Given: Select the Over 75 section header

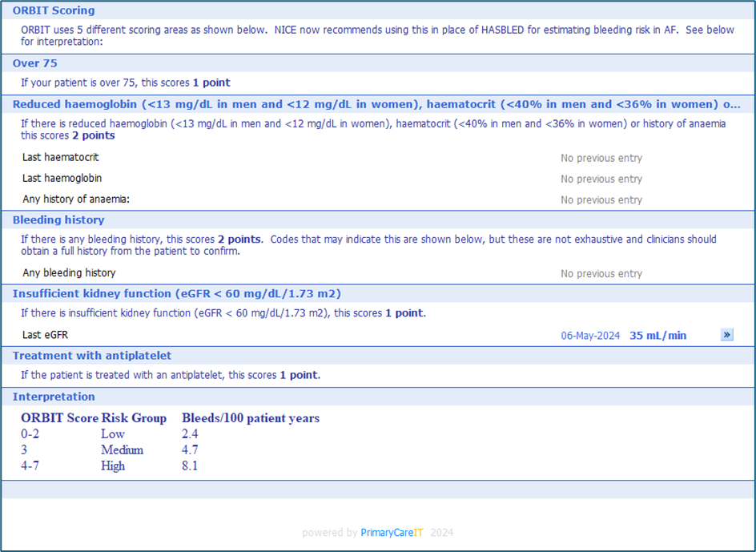Looking at the screenshot, I should tap(35, 62).
